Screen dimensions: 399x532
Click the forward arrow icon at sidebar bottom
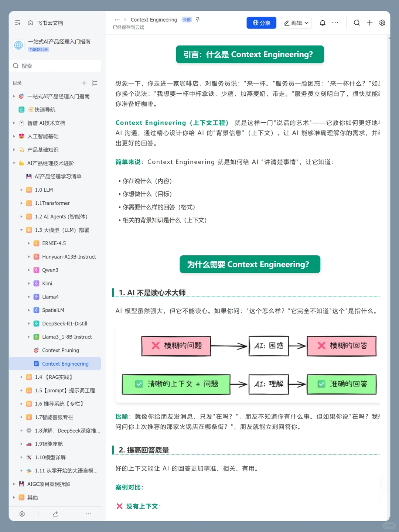(55, 514)
